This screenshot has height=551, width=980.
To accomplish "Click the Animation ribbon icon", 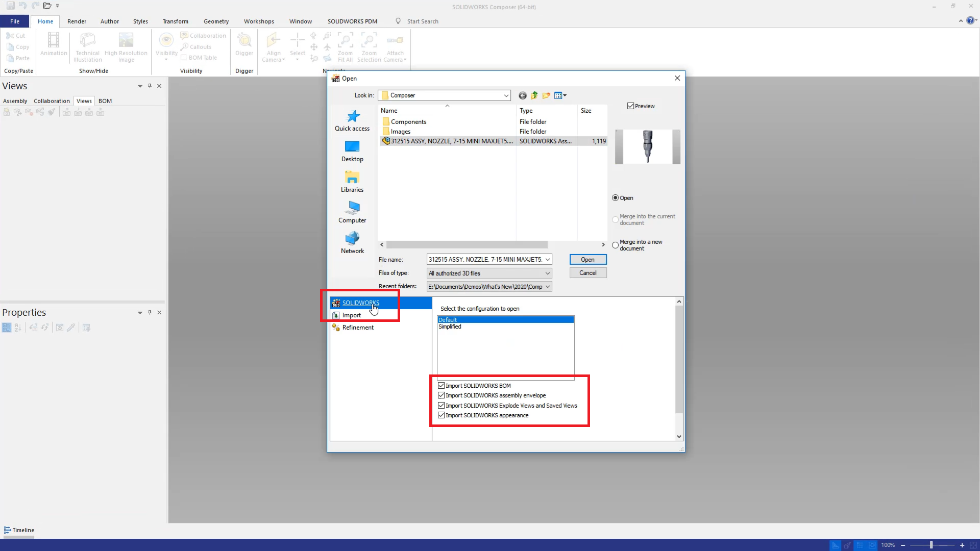I will 54,44.
